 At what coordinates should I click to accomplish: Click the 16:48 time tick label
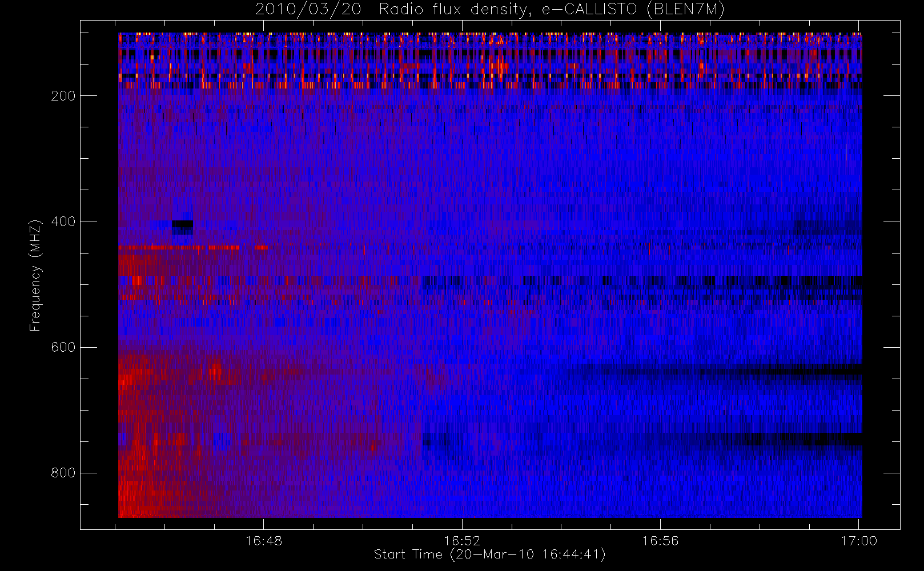coord(264,541)
